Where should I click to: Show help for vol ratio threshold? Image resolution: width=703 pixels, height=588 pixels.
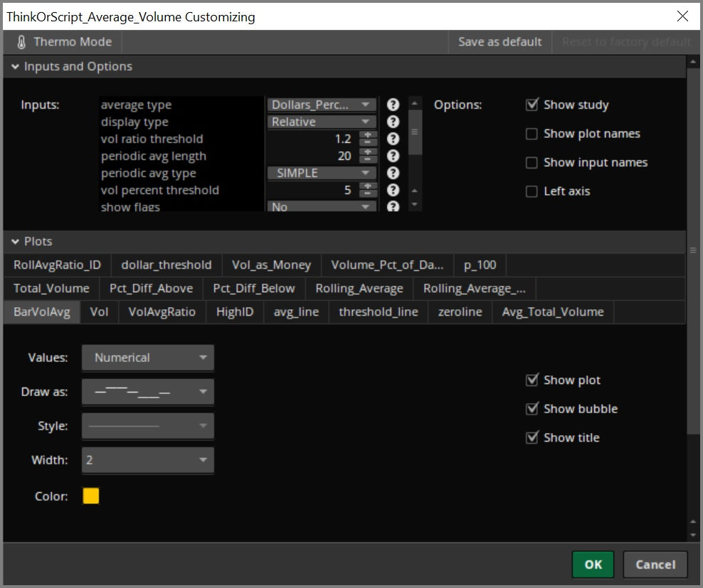393,139
